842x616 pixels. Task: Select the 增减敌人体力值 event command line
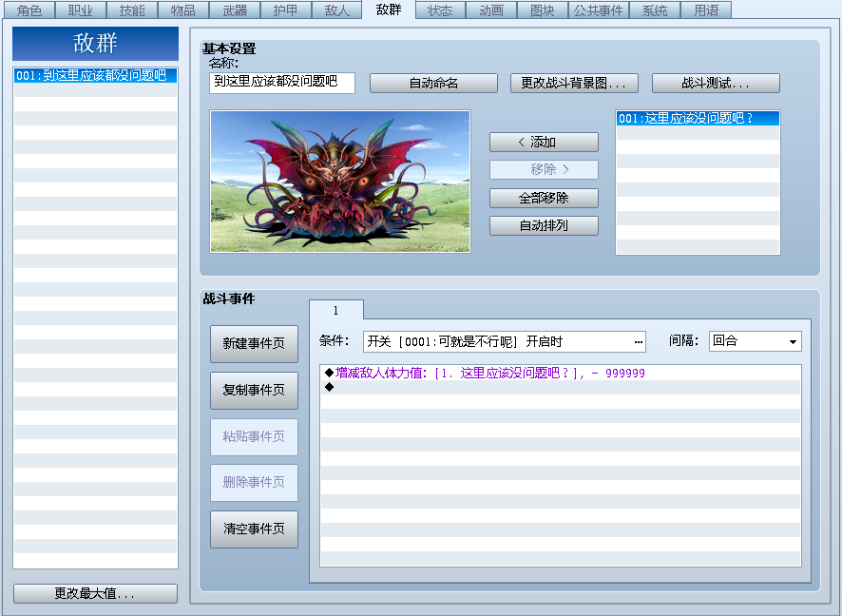click(x=561, y=373)
